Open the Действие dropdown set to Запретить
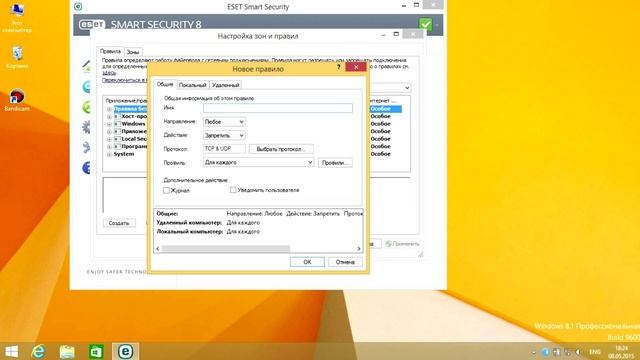The image size is (640, 360). [224, 135]
